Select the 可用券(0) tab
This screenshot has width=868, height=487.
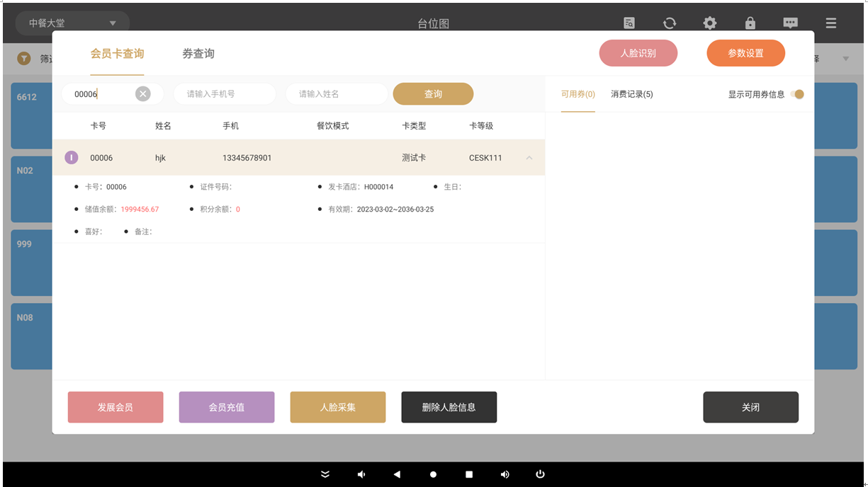(578, 94)
